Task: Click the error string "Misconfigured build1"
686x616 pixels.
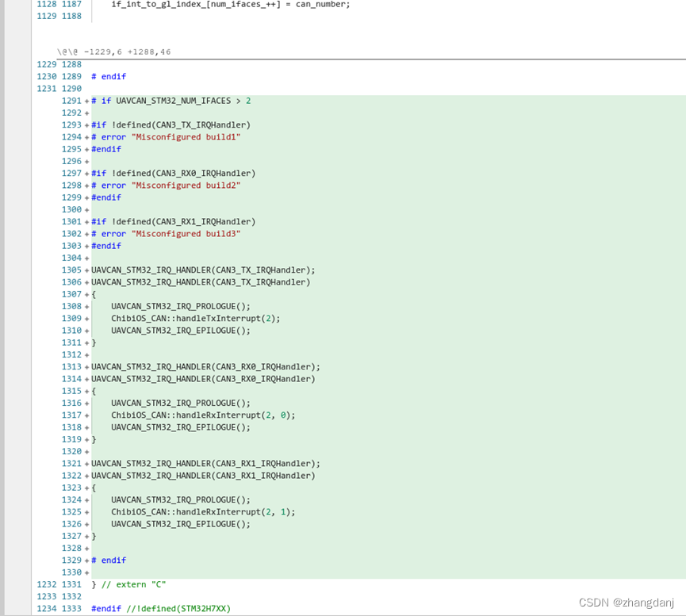Action: (x=186, y=137)
